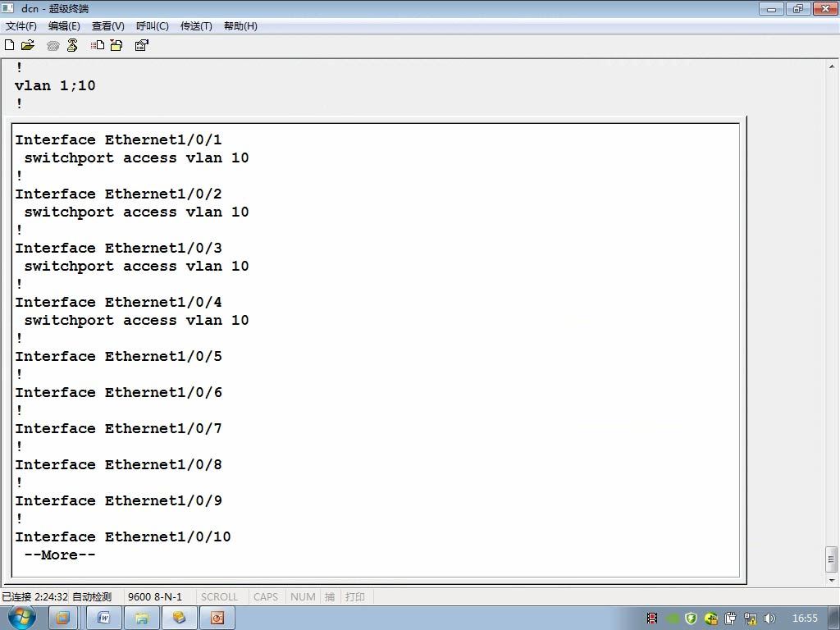
Task: Click the CAPS status bar indicator
Action: (x=266, y=596)
